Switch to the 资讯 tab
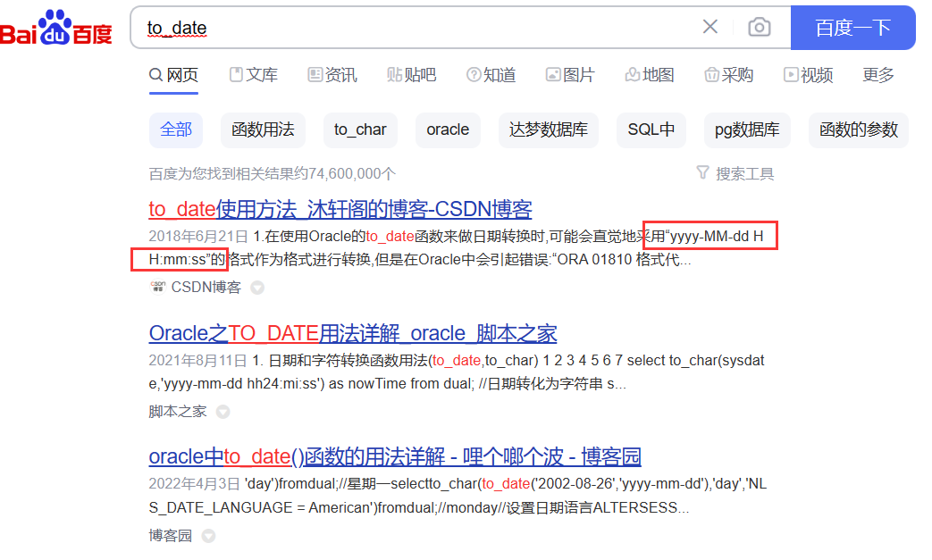Image resolution: width=932 pixels, height=560 pixels. tap(332, 75)
